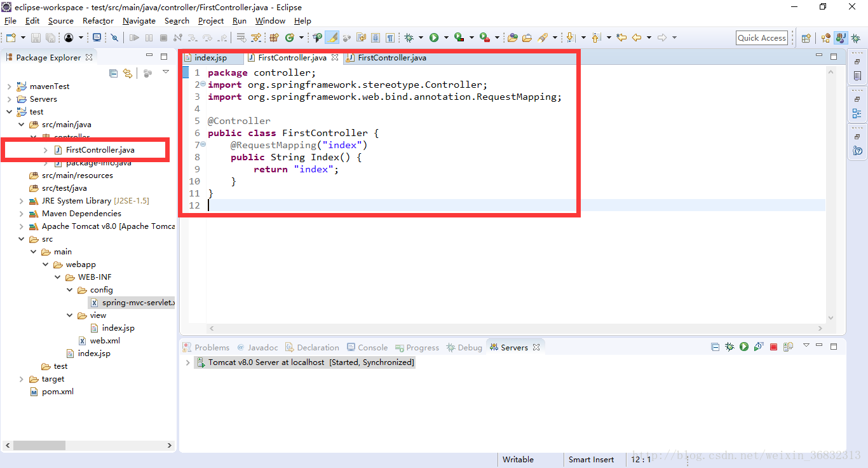Click the Open Type icon
This screenshot has height=468, width=868.
tap(513, 38)
